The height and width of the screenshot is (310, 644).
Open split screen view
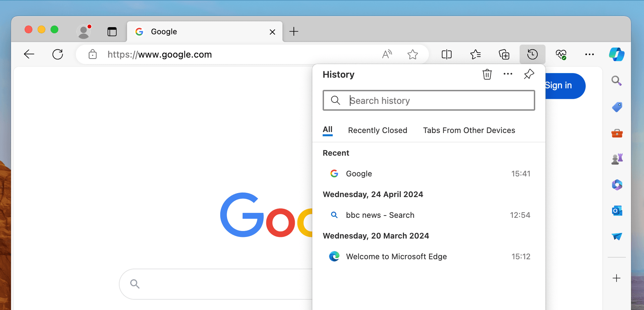[446, 54]
